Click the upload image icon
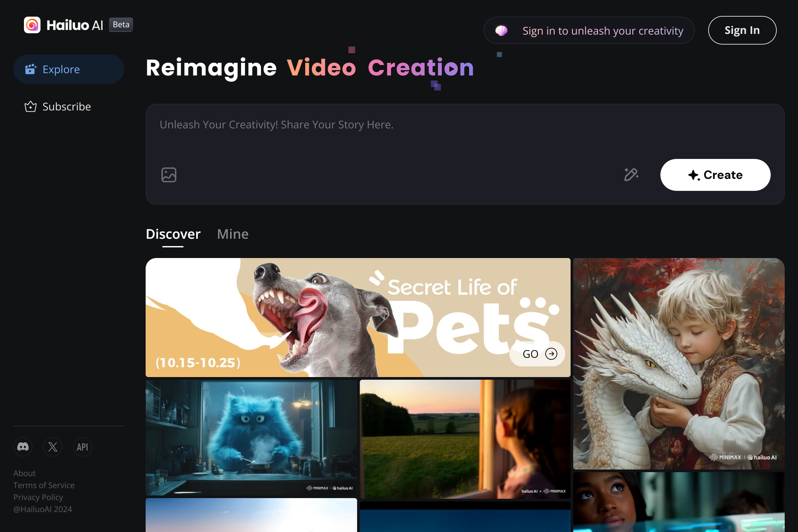 coord(169,175)
